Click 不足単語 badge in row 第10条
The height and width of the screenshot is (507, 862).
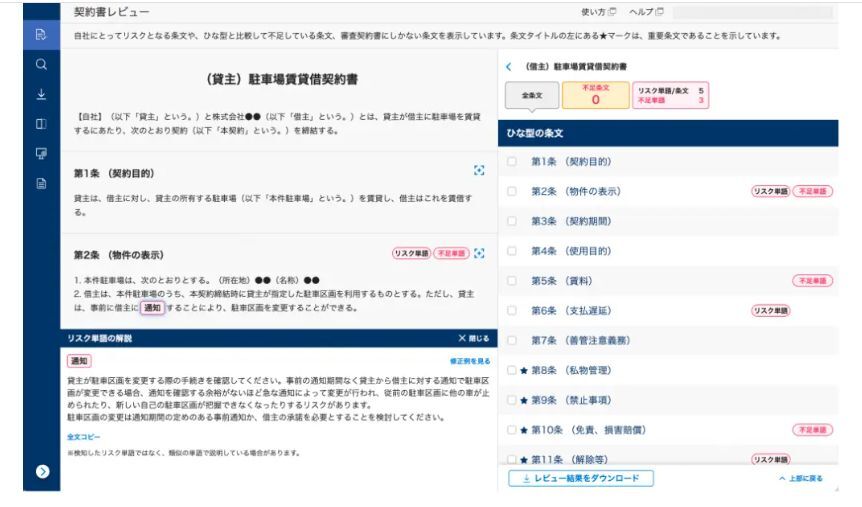pyautogui.click(x=813, y=429)
